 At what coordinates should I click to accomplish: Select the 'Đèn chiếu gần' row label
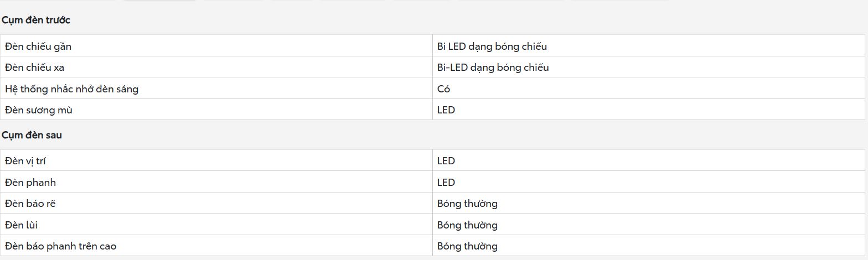tap(38, 46)
